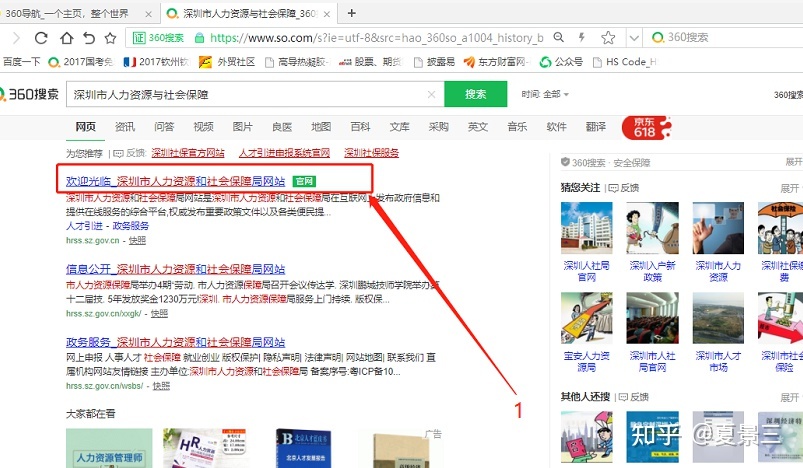Open the 高导热凝胶 bookmark
The height and width of the screenshot is (468, 803).
pyautogui.click(x=297, y=62)
